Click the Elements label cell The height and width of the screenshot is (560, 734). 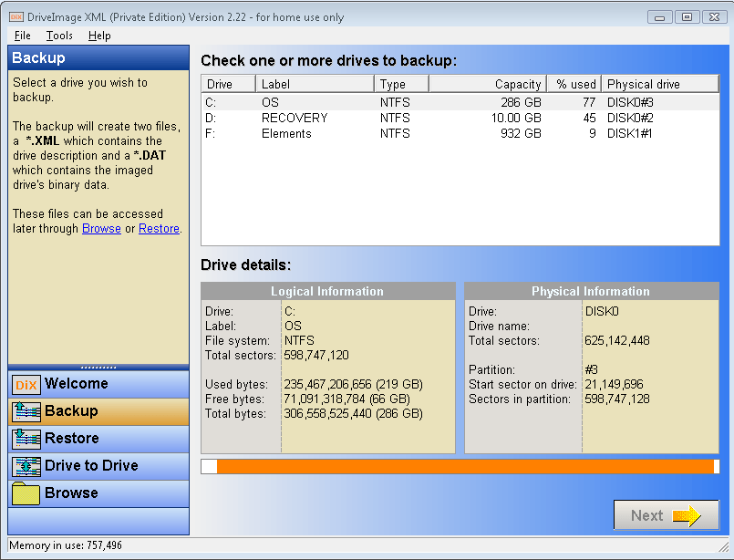(286, 133)
